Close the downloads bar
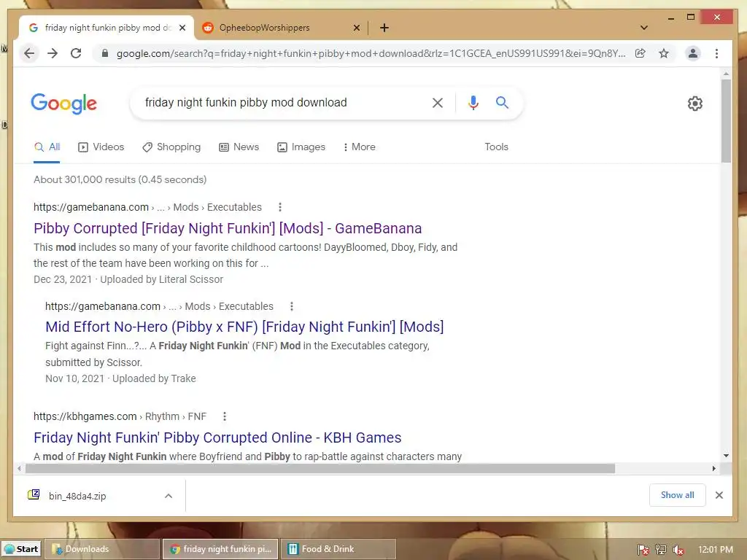747x560 pixels. click(719, 495)
